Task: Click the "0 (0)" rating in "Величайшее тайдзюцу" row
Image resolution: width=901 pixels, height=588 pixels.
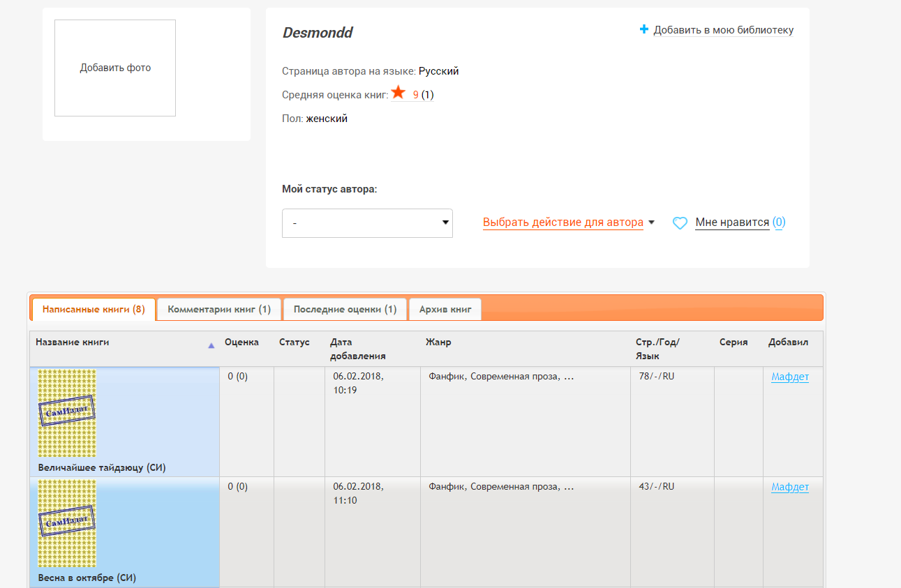Action: click(238, 377)
